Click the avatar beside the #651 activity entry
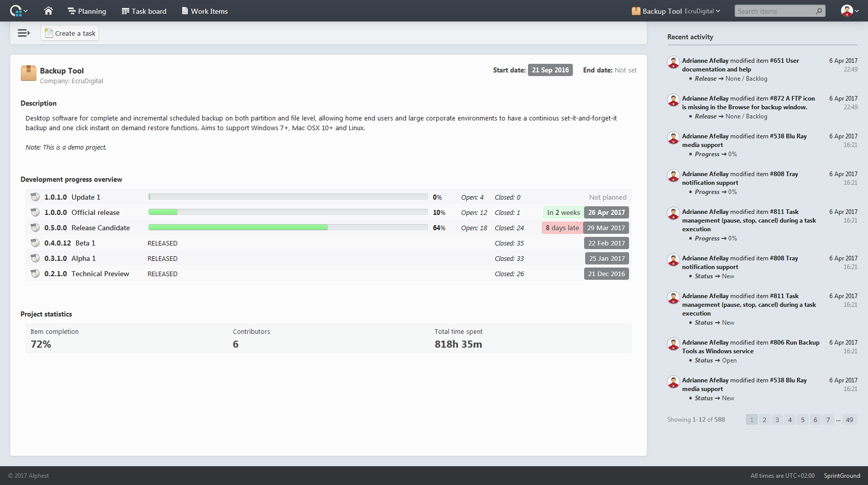Viewport: 868px width, 485px height. (x=673, y=63)
